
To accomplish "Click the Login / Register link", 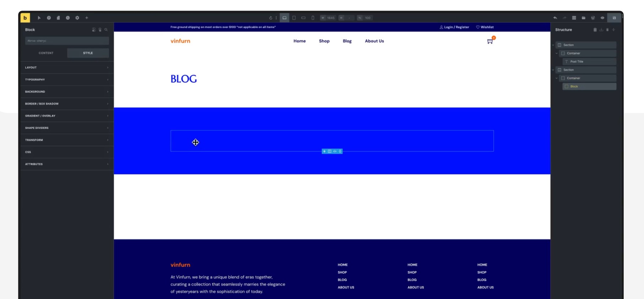I will (454, 27).
